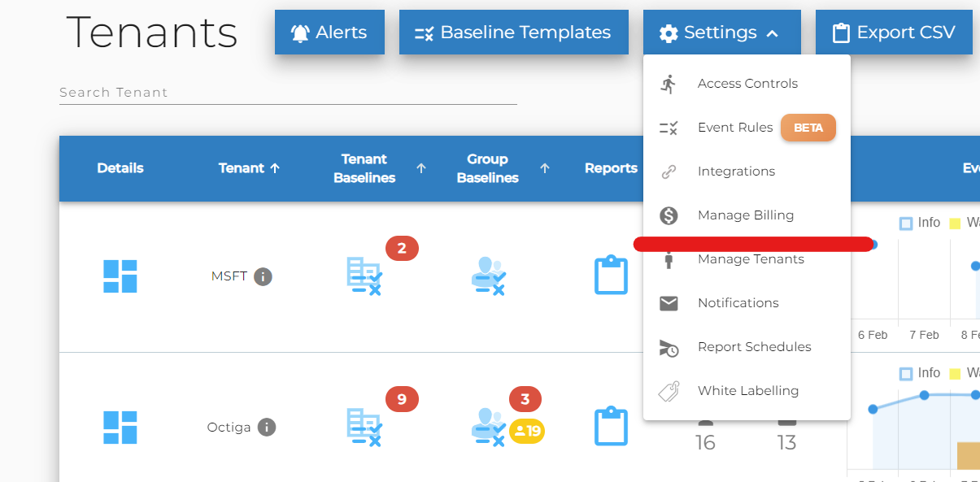Click the Export CSV button

pos(894,33)
